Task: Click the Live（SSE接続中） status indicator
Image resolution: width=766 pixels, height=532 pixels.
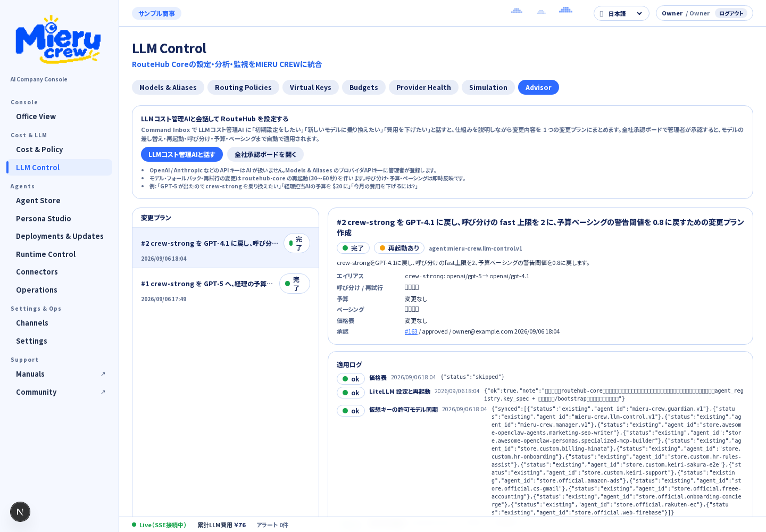Action: pyautogui.click(x=160, y=525)
